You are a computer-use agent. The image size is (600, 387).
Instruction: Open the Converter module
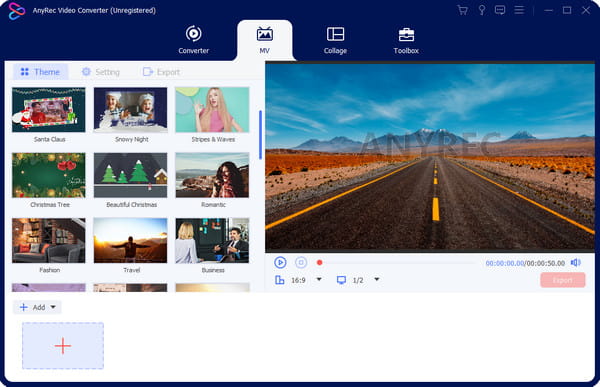(x=194, y=40)
